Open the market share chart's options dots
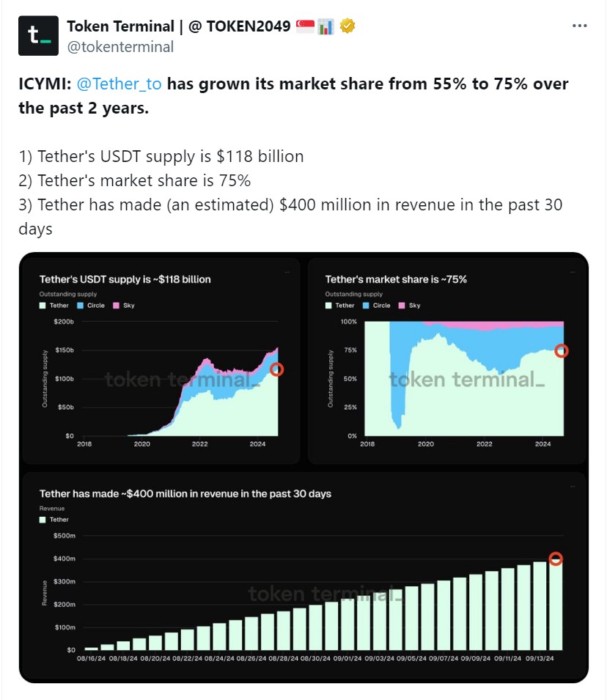 (573, 272)
